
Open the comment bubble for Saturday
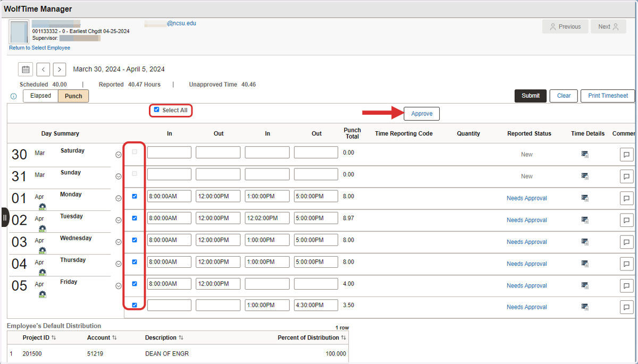coord(626,154)
